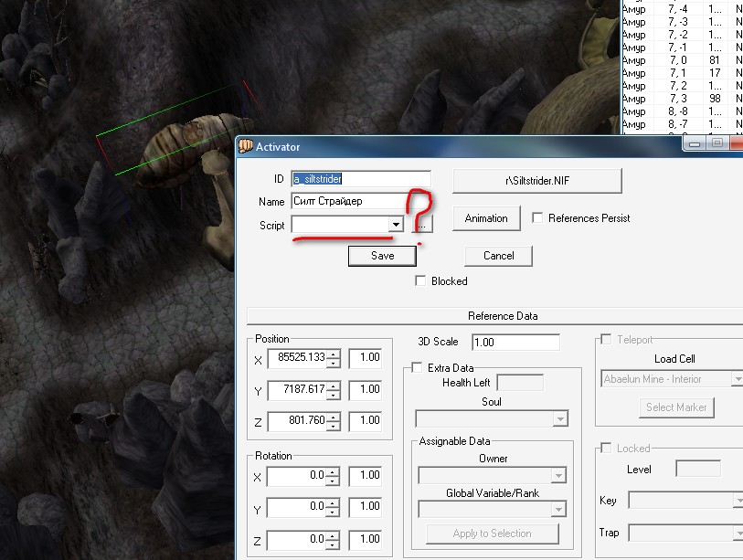Enable the References Persist checkbox
Image resolution: width=743 pixels, height=560 pixels.
pyautogui.click(x=537, y=218)
